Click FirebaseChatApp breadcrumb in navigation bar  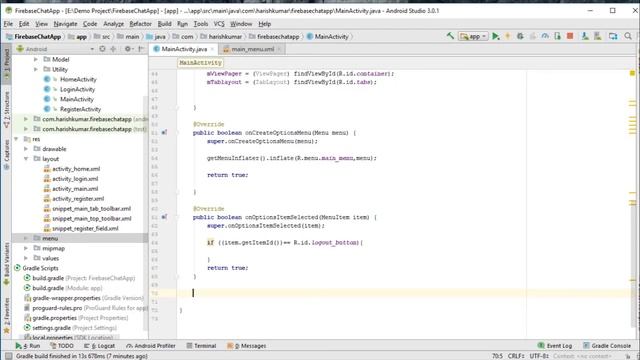[x=34, y=36]
